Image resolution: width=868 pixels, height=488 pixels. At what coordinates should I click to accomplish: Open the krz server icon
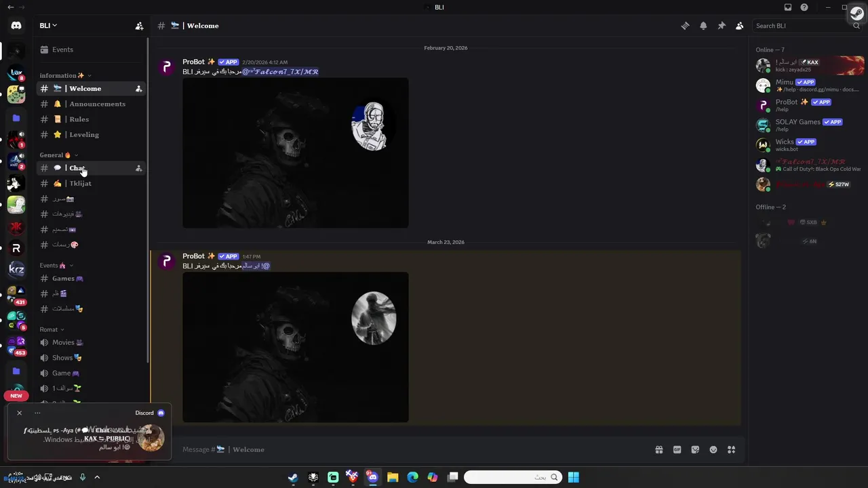[16, 270]
